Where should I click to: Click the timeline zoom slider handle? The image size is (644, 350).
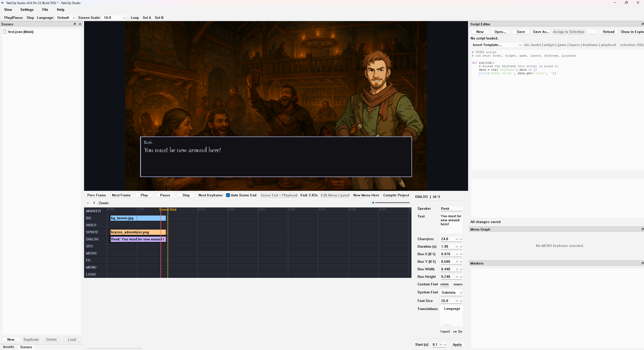(373, 203)
